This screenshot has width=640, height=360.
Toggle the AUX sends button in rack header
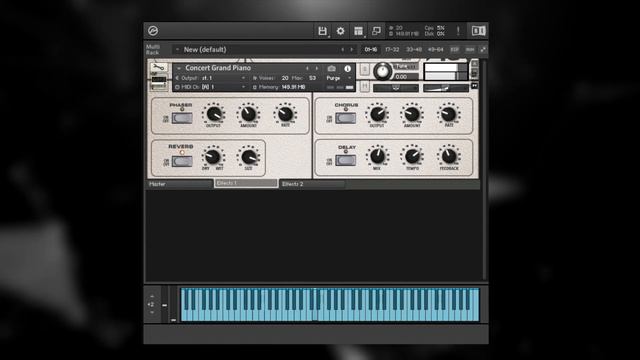tap(469, 49)
